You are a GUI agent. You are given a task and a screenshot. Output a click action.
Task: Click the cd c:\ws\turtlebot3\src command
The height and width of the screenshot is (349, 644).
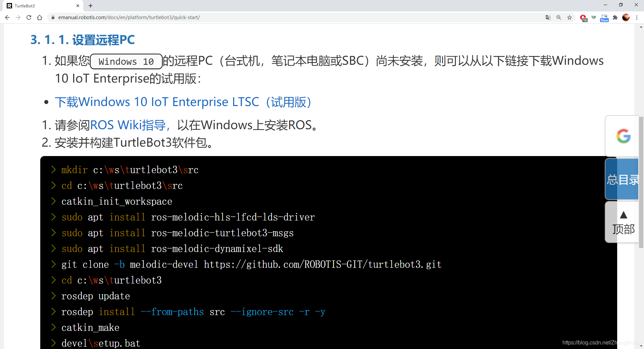[122, 186]
